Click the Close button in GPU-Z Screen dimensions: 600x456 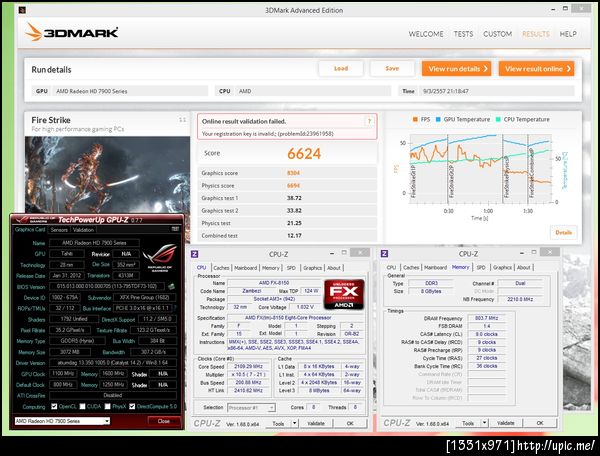point(164,421)
